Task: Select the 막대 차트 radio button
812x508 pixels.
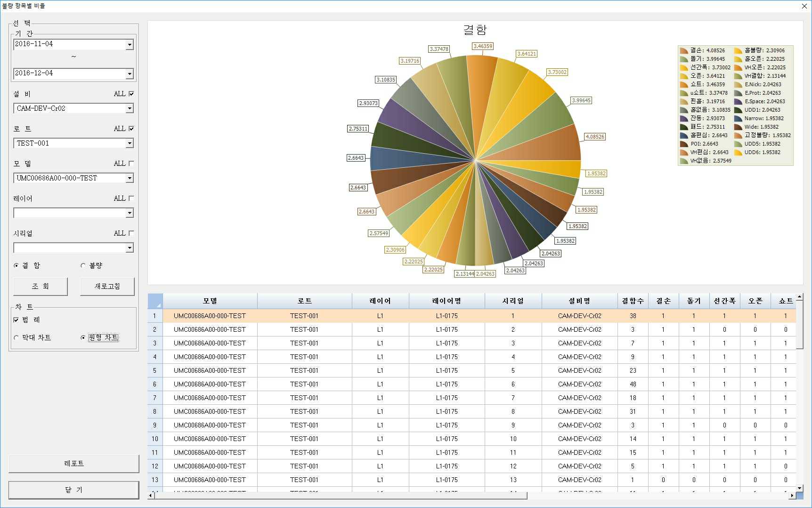Action: [x=17, y=337]
